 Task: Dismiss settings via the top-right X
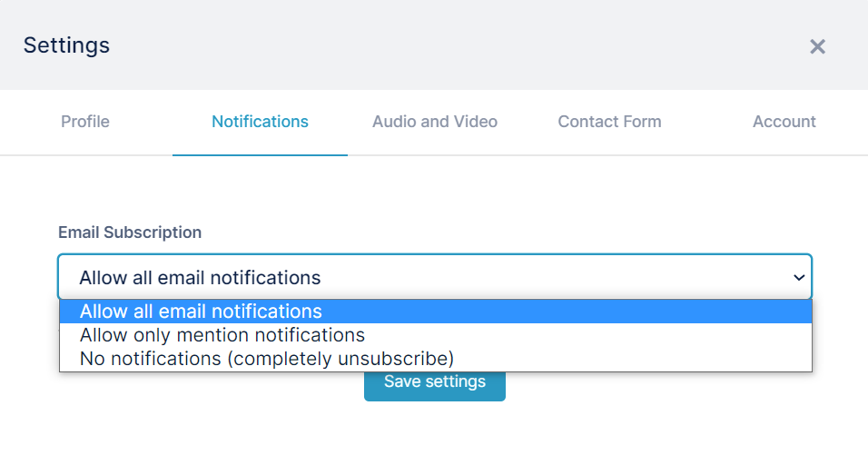point(817,46)
